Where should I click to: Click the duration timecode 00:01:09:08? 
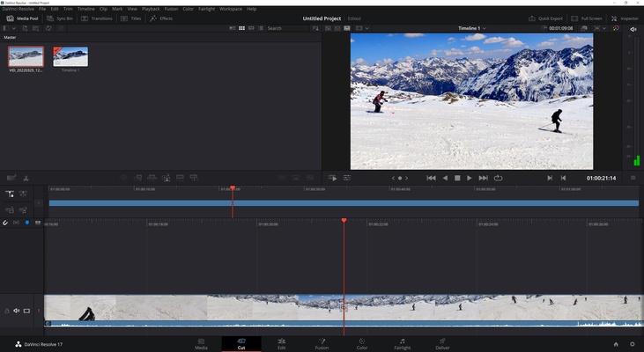560,28
